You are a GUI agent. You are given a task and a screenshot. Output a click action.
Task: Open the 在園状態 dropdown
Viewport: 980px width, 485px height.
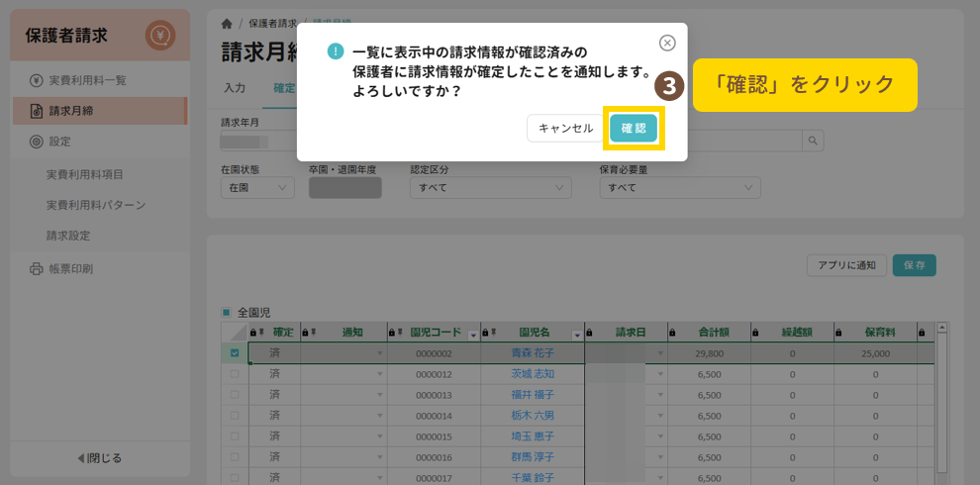[x=257, y=187]
